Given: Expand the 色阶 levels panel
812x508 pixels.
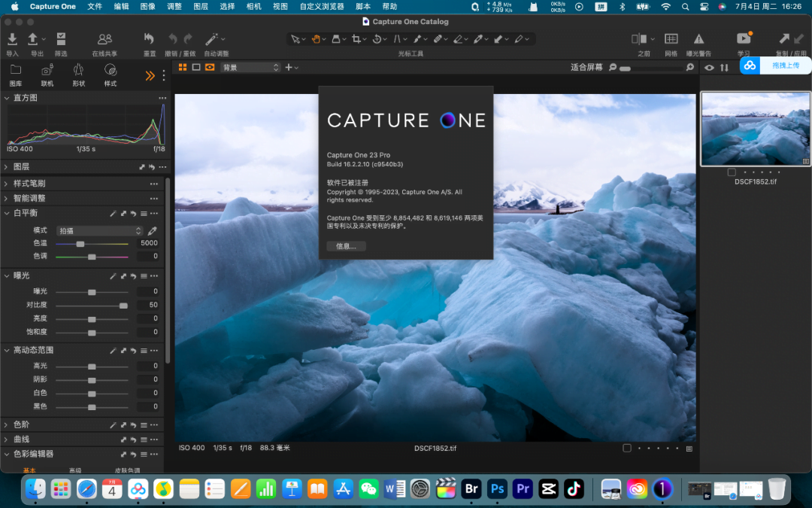Looking at the screenshot, I should pos(7,424).
